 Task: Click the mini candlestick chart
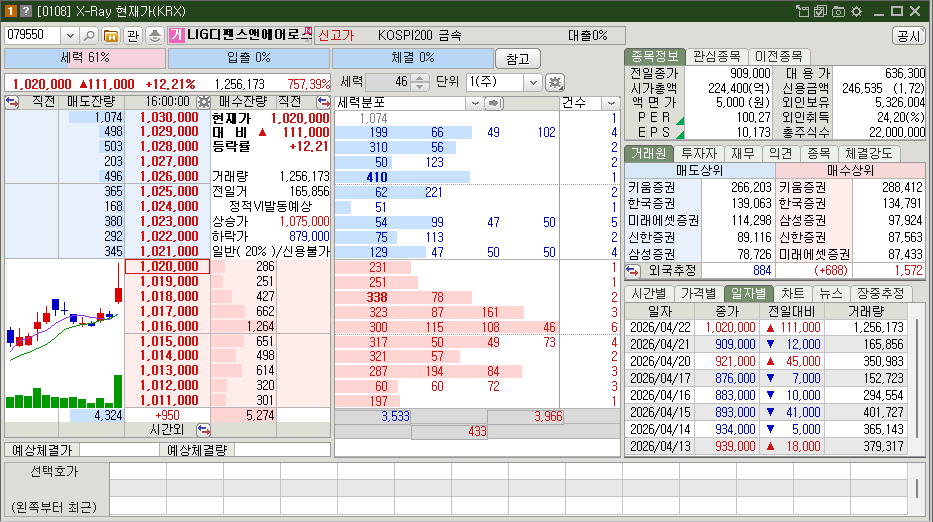click(x=64, y=334)
